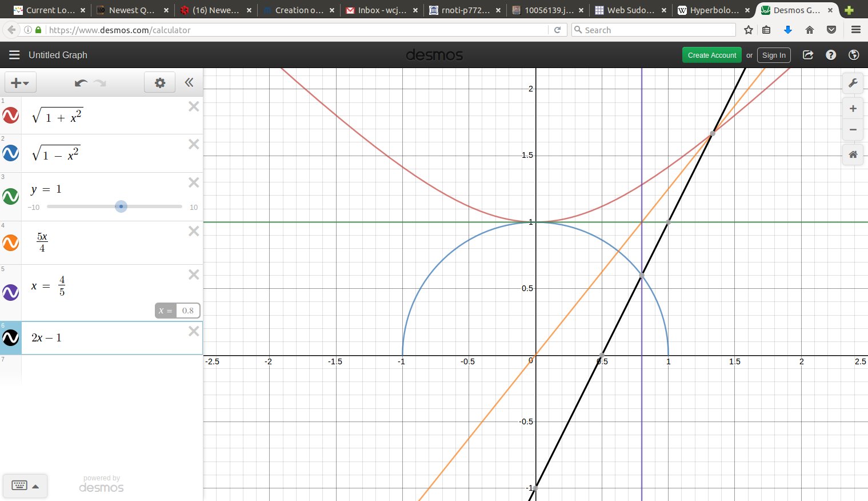Delete the sqrt(1+x²) expression
Image resolution: width=868 pixels, height=501 pixels.
coord(194,106)
